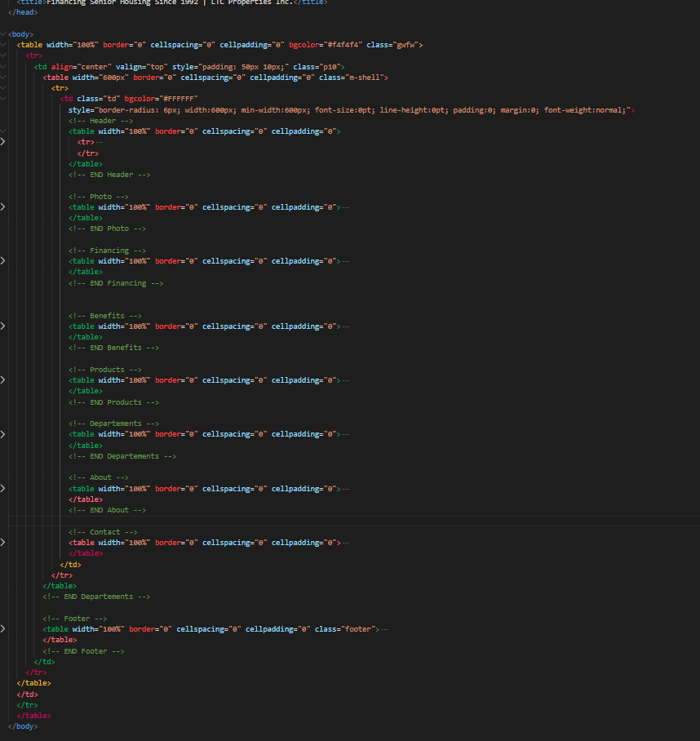Viewport: 700px width, 741px height.
Task: Click the "<!-- END Financing -->" comment
Action: point(116,283)
